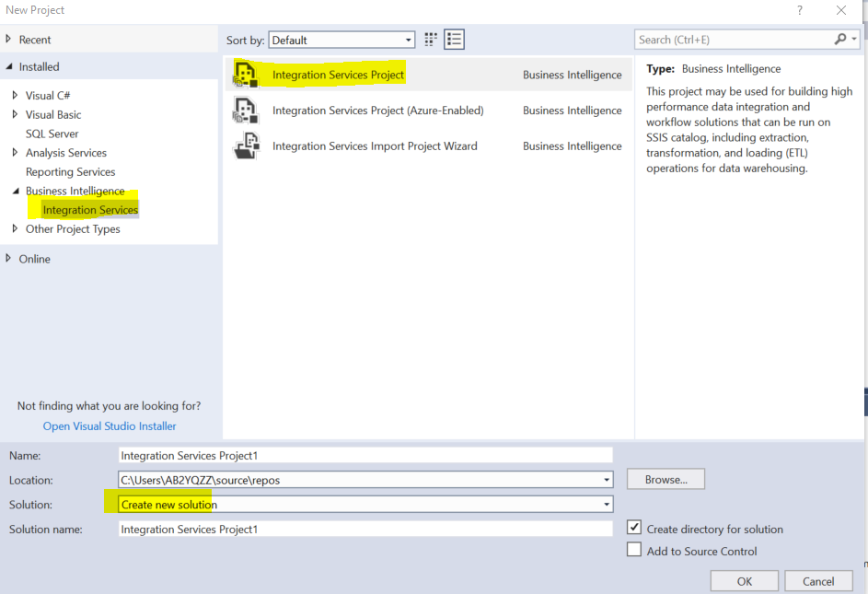Select SQL Server in the tree

click(52, 134)
